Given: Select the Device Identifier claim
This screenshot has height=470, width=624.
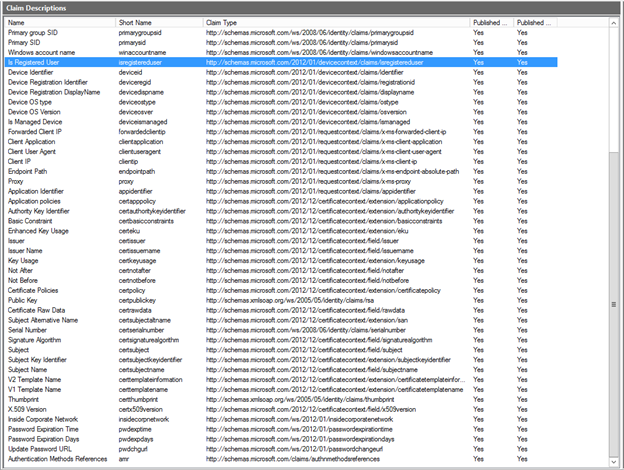Looking at the screenshot, I should click(x=281, y=72).
